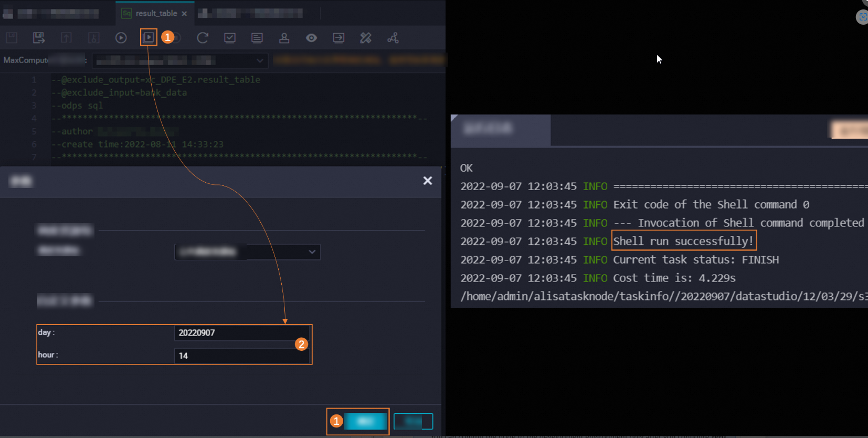Reload the node with the circular arrow icon
Screen dimensions: 868x438
pos(203,38)
